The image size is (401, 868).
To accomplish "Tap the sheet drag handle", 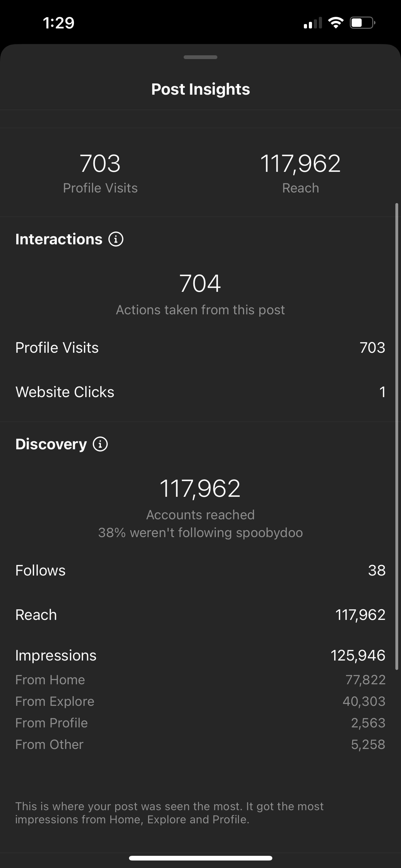I will click(200, 57).
